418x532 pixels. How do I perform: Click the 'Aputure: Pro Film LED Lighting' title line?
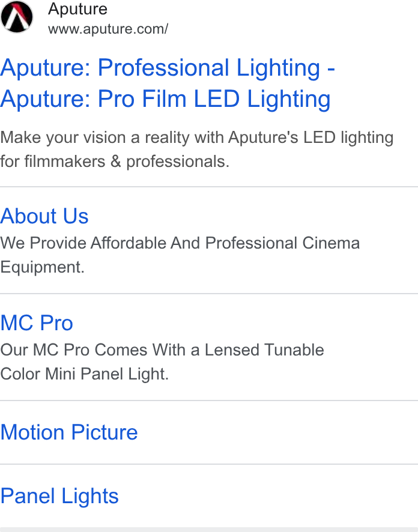[165, 99]
